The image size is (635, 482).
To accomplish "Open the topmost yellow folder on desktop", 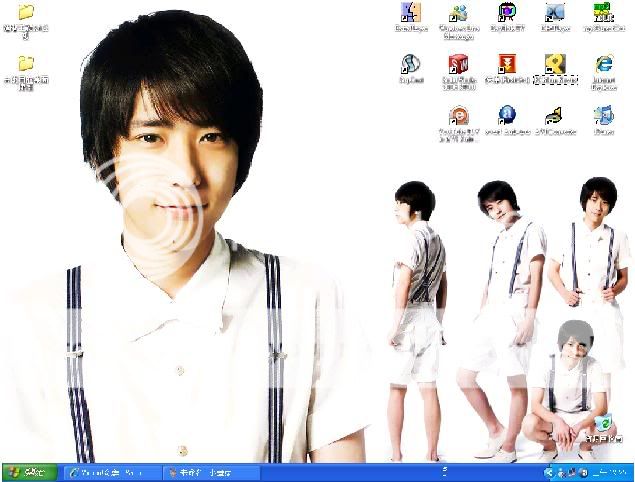I will pos(26,14).
